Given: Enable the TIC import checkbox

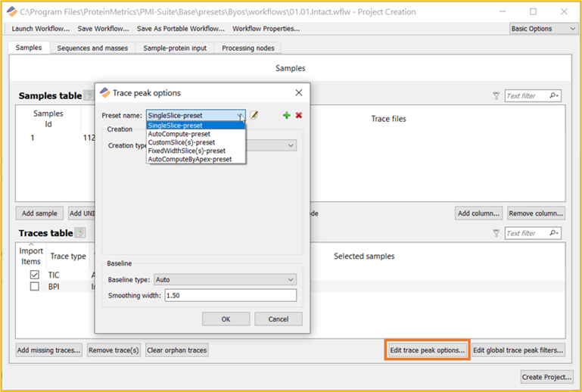Looking at the screenshot, I should [35, 275].
